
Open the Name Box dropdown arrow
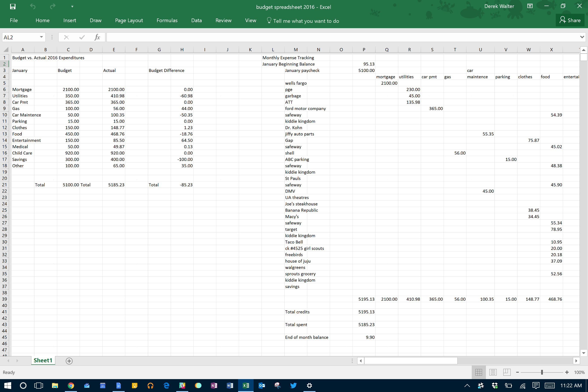pyautogui.click(x=41, y=37)
